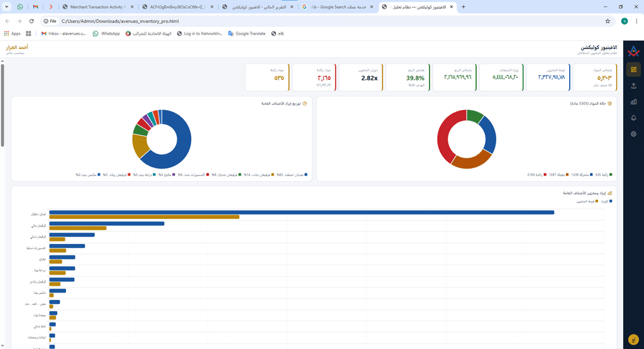Open the dashboard grid icon in sidebar
Image resolution: width=644 pixels, height=349 pixels.
click(x=633, y=69)
